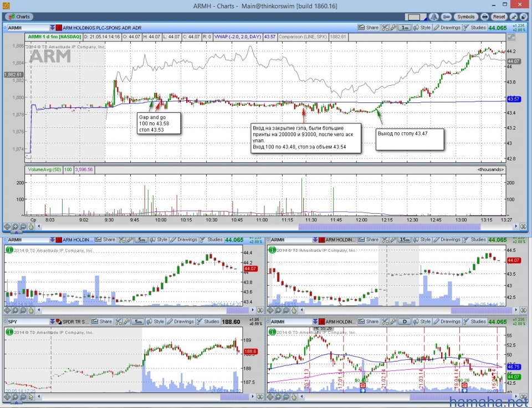The image size is (532, 408).
Task: Open Style menu on 5m ARMH chart
Action: [158, 240]
